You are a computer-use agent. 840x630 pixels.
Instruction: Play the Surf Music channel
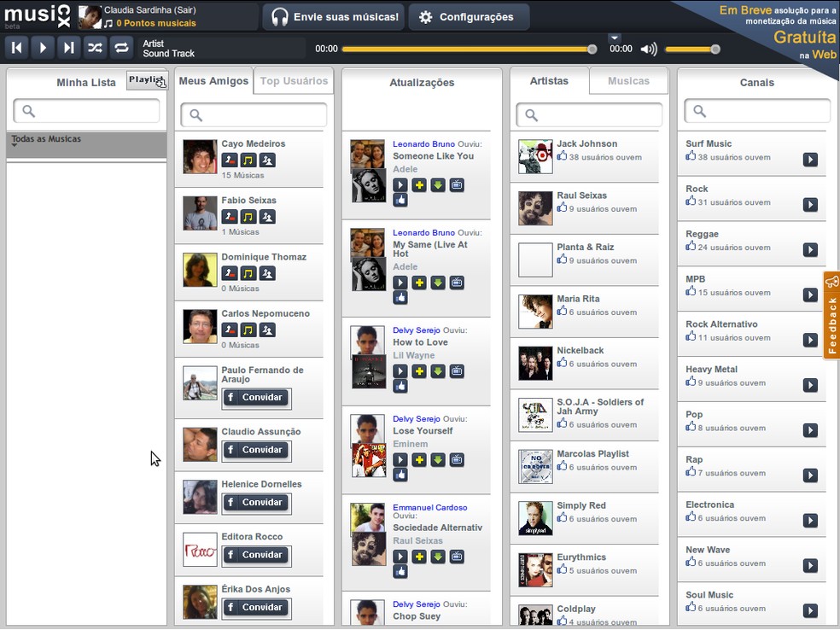(810, 160)
